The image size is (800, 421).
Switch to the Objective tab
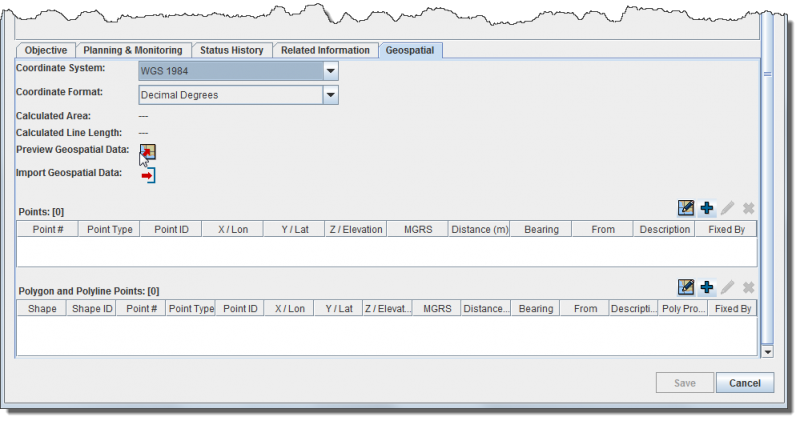46,50
